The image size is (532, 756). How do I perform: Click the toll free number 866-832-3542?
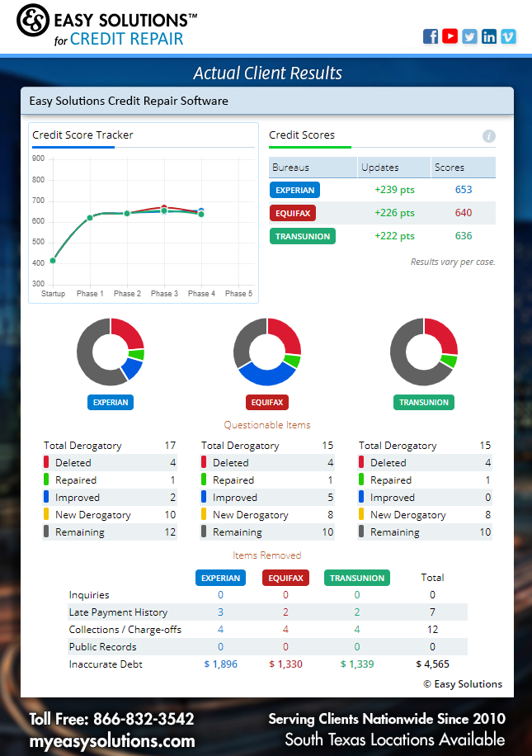(144, 719)
